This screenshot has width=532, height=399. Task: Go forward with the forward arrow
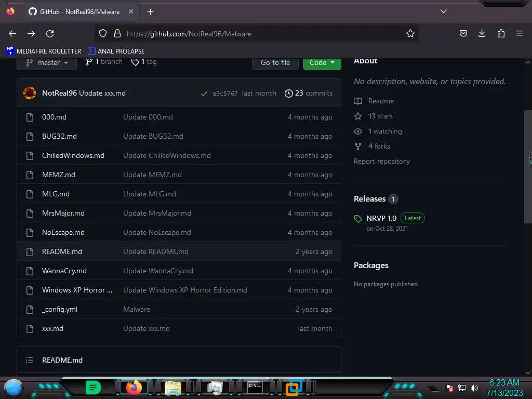click(x=31, y=34)
